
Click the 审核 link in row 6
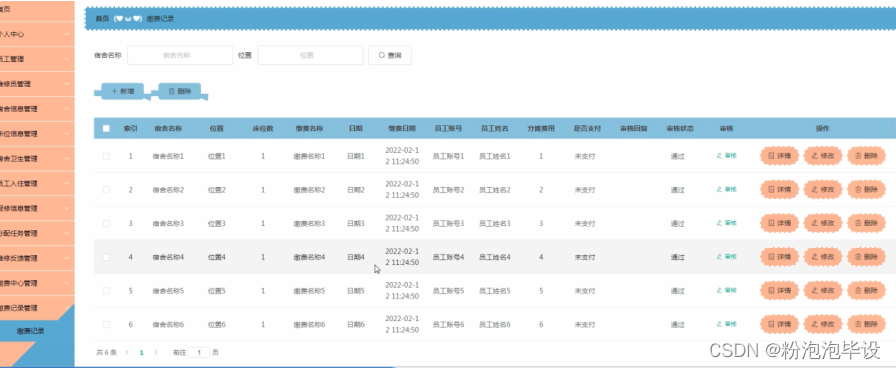(x=726, y=324)
